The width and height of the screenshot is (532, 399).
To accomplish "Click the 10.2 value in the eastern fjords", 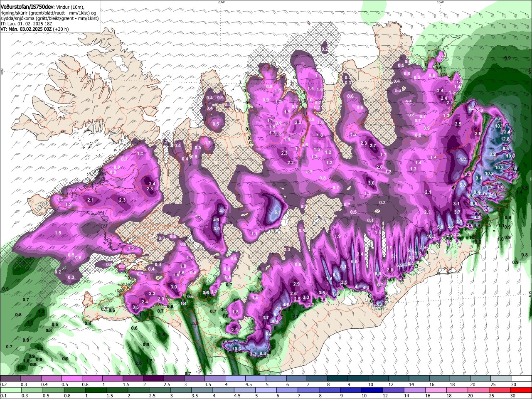I will [x=489, y=173].
